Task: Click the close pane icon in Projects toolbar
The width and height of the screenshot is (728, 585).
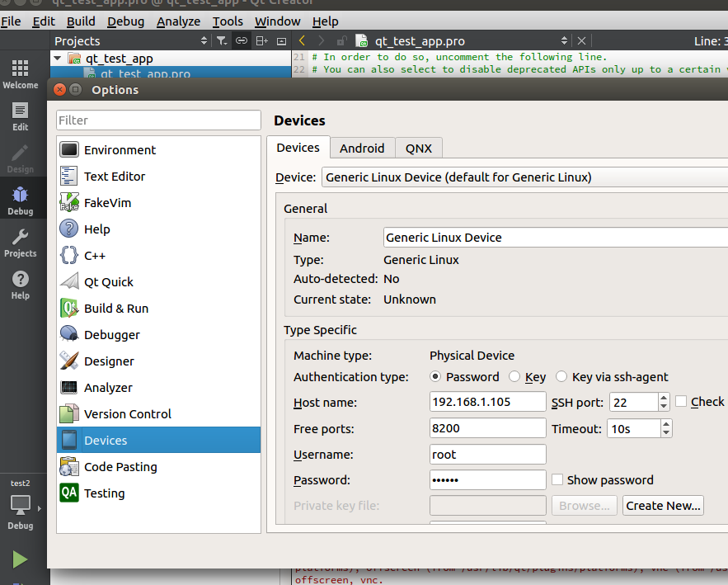Action: tap(281, 41)
